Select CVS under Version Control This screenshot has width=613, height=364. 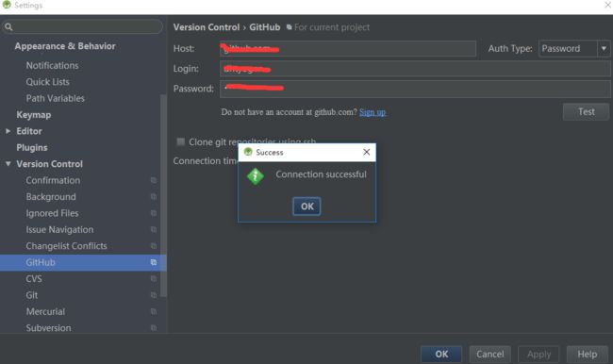click(x=34, y=279)
